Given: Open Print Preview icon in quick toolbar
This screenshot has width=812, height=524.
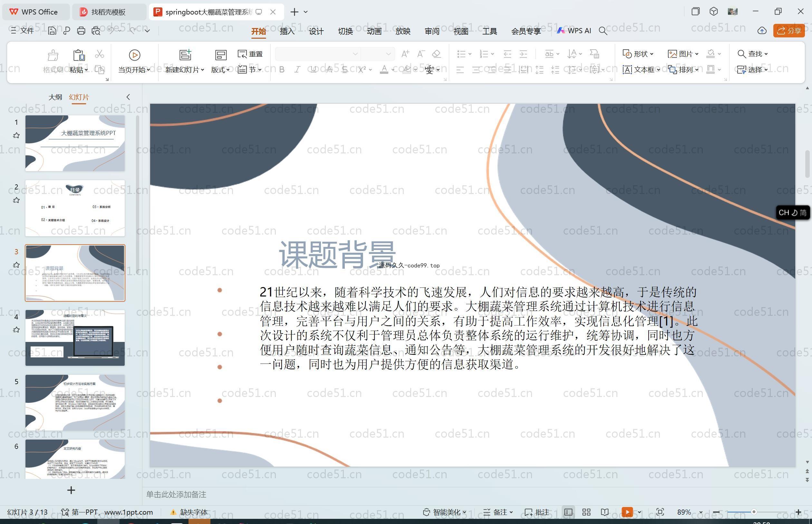Looking at the screenshot, I should [96, 31].
